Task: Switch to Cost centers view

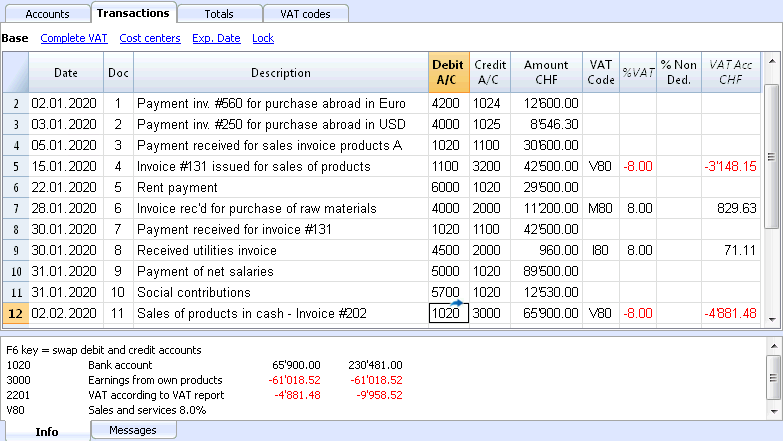Action: [150, 38]
